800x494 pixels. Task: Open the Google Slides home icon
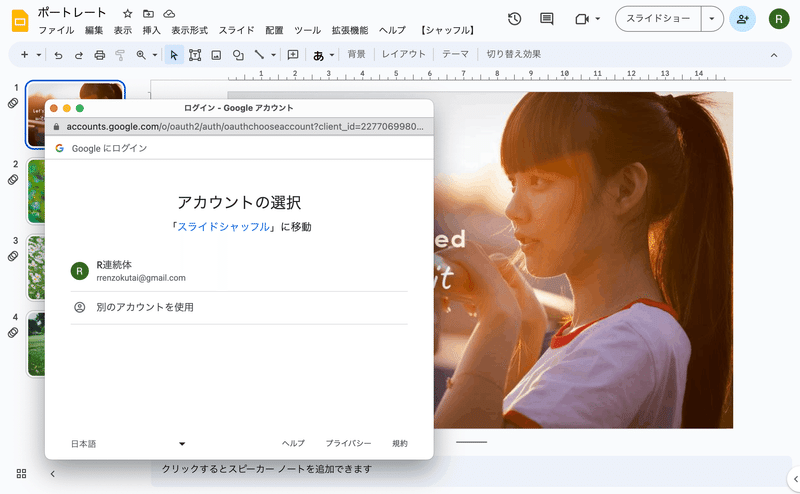[x=20, y=21]
